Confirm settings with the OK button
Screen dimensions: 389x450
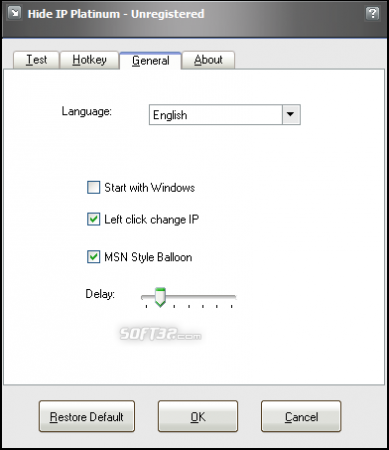pos(198,416)
